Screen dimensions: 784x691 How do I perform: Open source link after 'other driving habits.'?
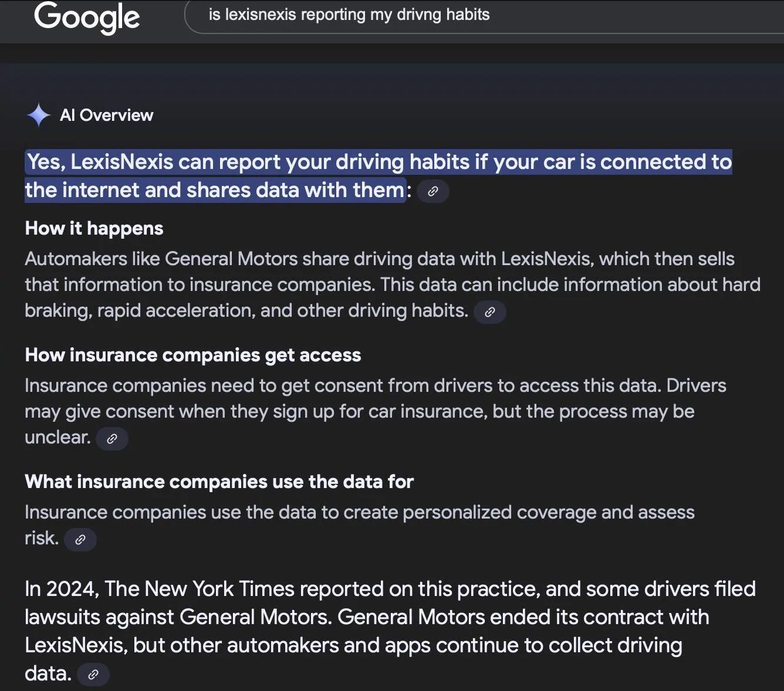click(x=490, y=312)
